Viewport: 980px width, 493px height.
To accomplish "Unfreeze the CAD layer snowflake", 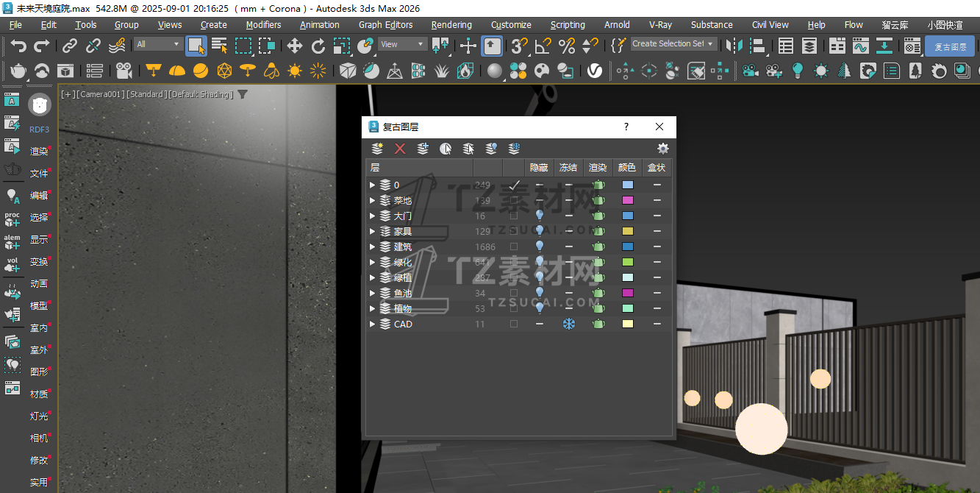I will [568, 324].
